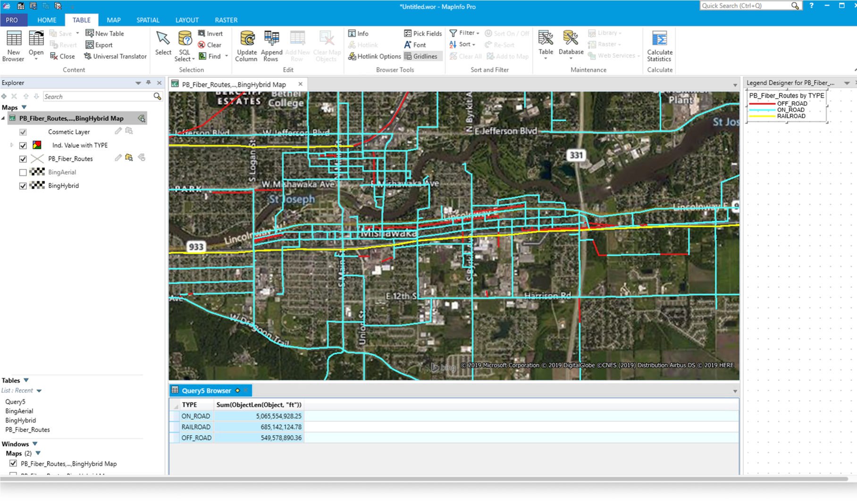Expand Ind. Value with TYPE tree node
The image size is (857, 504).
tap(12, 145)
